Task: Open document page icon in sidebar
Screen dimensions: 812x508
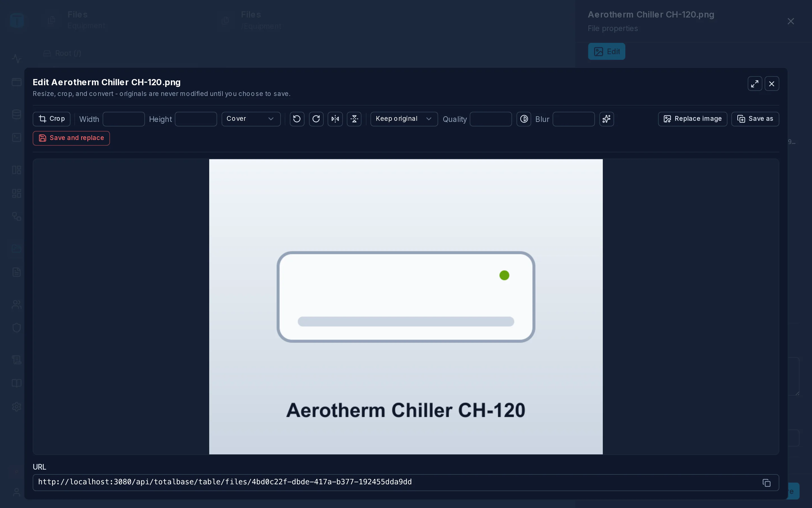Action: coord(16,272)
